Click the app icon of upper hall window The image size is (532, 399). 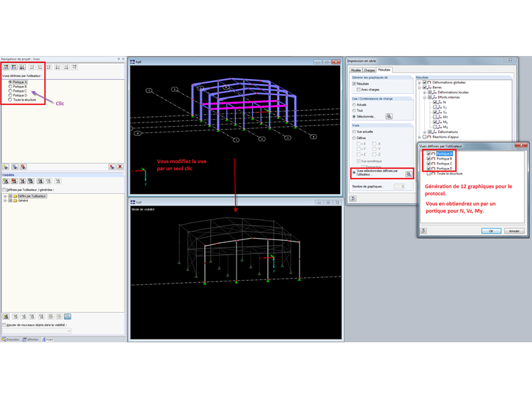click(133, 62)
